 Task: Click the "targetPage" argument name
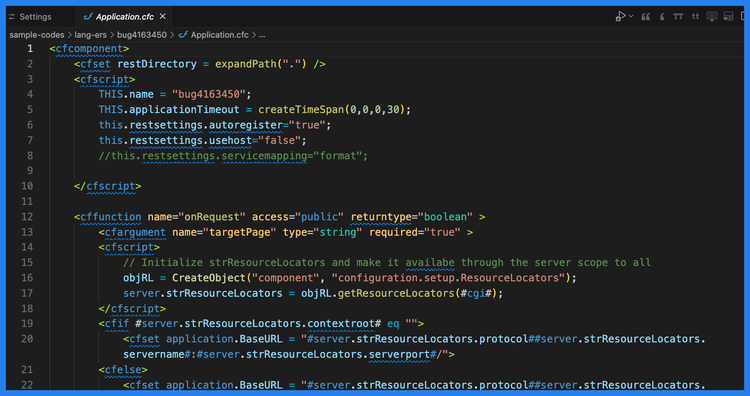[240, 232]
